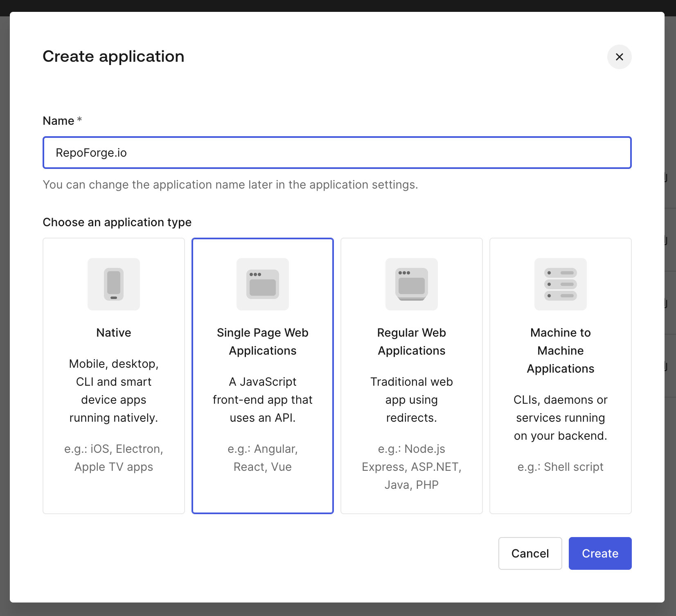Click the 'e.g.: Shell script' text
Image resolution: width=676 pixels, height=616 pixels.
[x=561, y=467]
